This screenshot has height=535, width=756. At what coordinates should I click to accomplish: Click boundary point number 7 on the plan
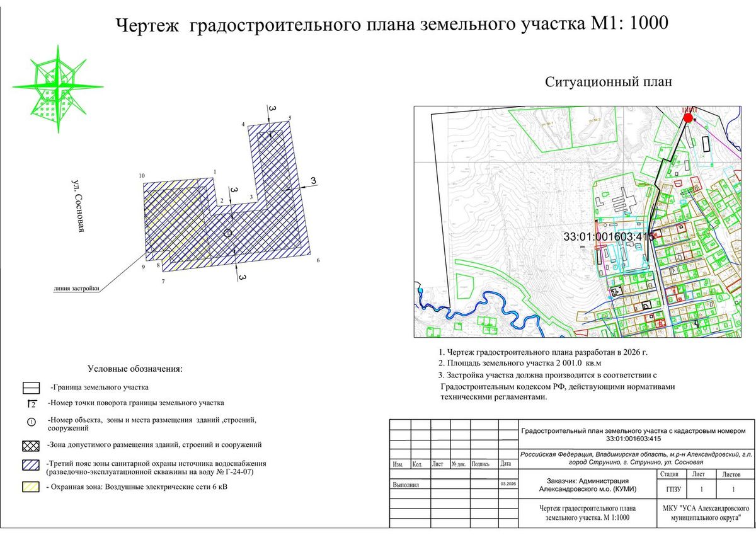coord(163,281)
